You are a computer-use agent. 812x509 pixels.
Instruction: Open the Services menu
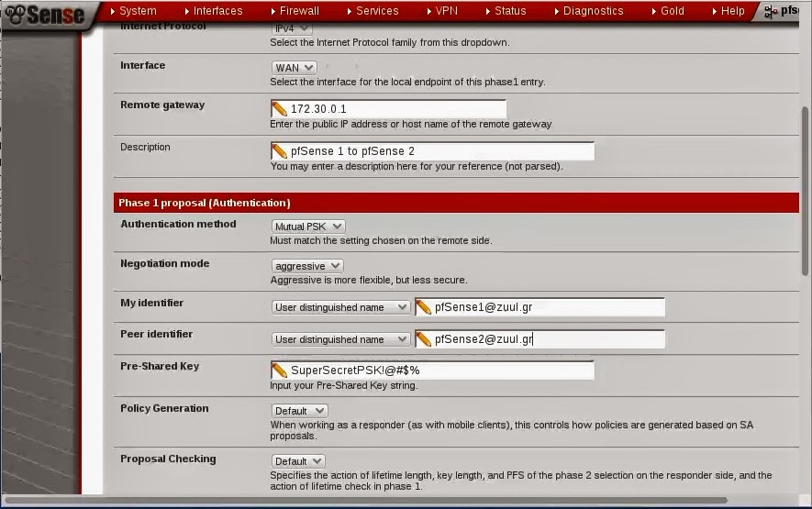[x=373, y=11]
